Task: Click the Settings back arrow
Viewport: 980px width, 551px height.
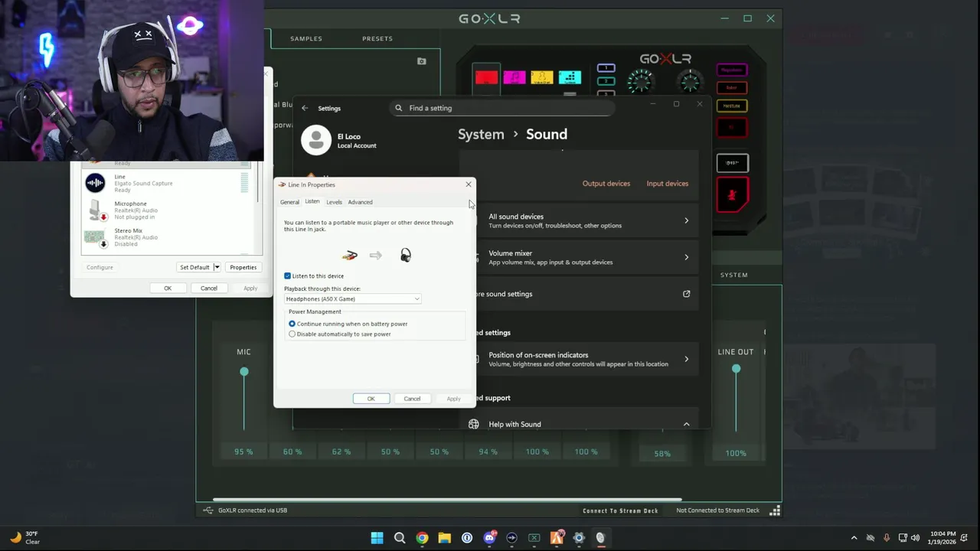Action: click(x=305, y=108)
